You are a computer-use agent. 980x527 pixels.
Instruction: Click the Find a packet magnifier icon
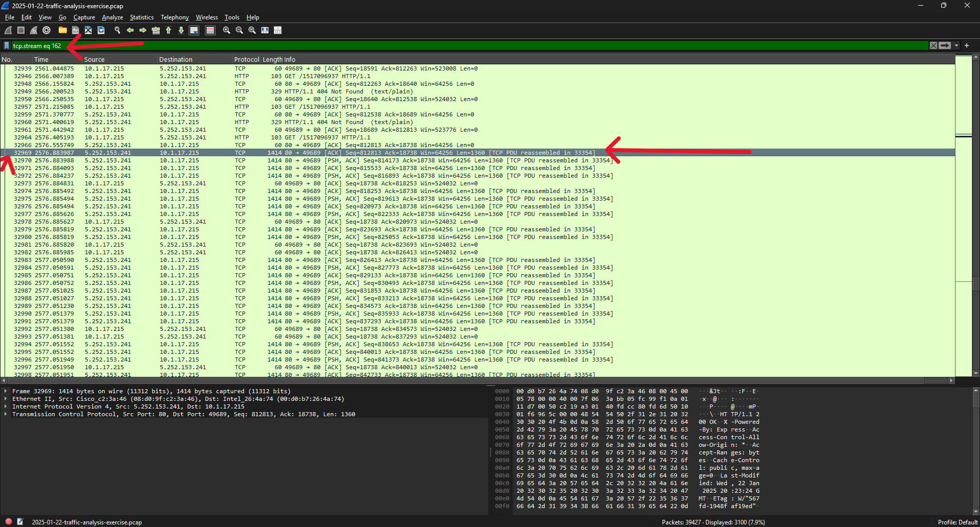pyautogui.click(x=117, y=31)
